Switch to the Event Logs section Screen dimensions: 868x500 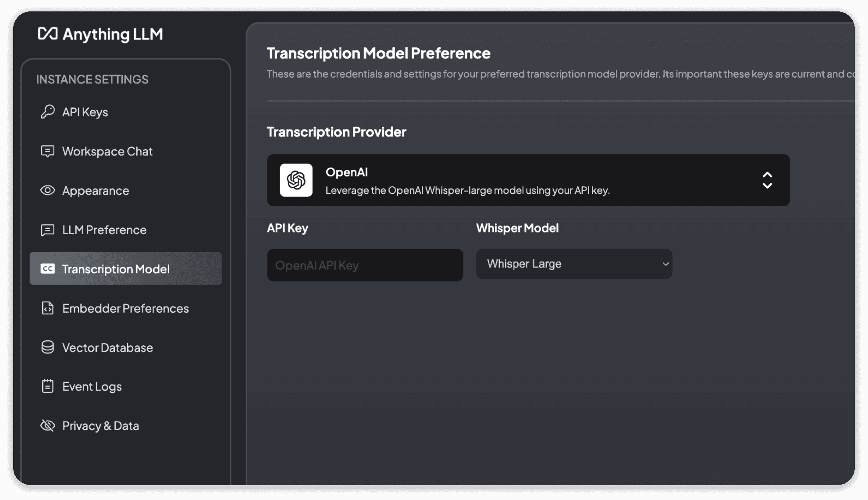pos(92,386)
